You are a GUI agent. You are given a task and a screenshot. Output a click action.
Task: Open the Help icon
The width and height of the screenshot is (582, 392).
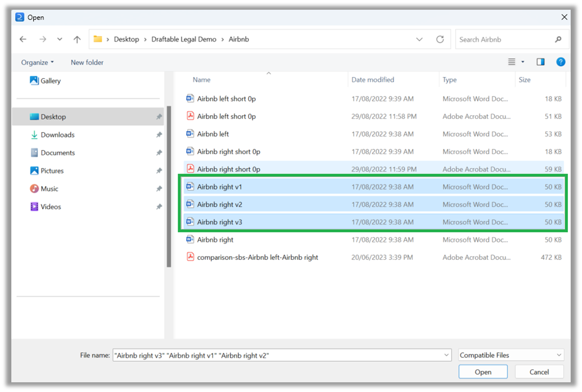click(560, 62)
